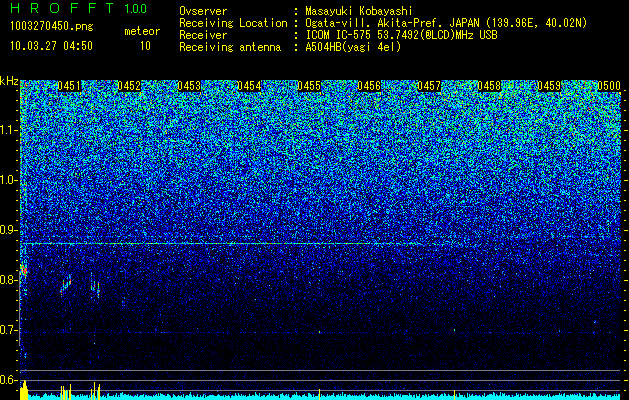This screenshot has height=400, width=629.
Task: Click the 0451 time marker
Action: coord(69,86)
